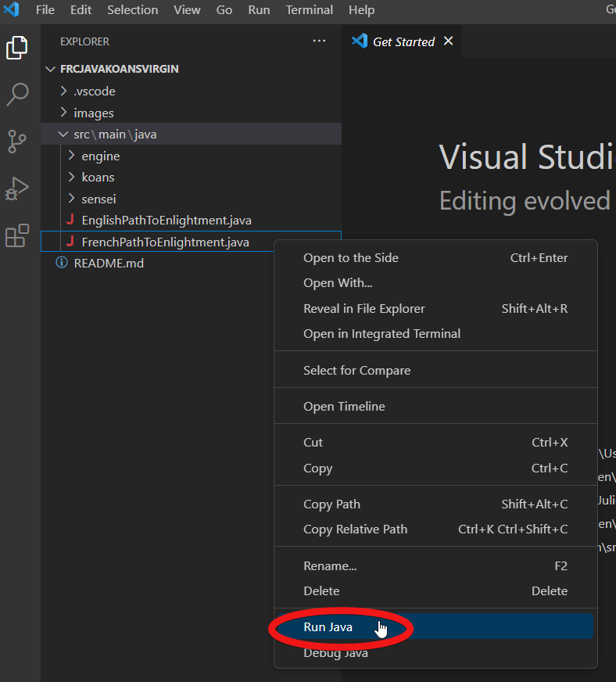
Task: Select Cut in context menu
Action: [435, 443]
